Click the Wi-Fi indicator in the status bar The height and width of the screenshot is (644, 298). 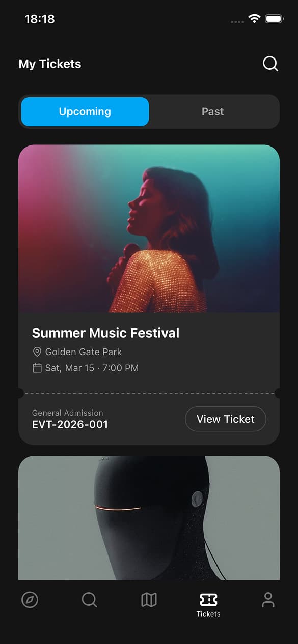(255, 18)
